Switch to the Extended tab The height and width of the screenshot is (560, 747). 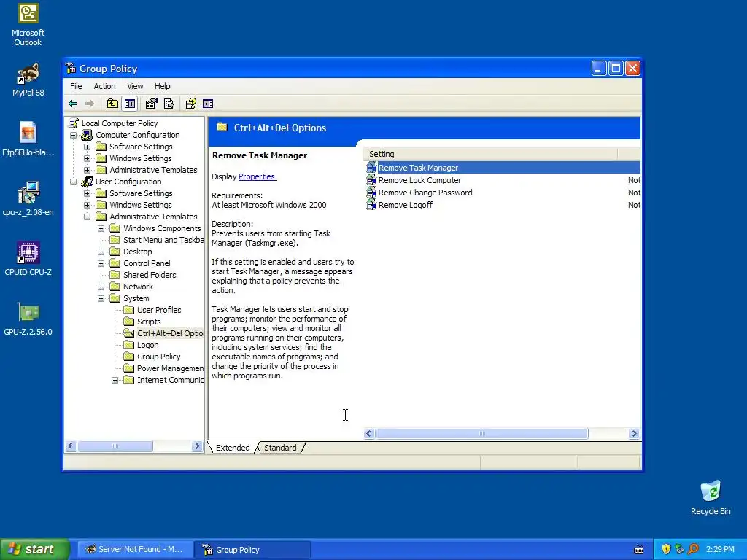[233, 448]
